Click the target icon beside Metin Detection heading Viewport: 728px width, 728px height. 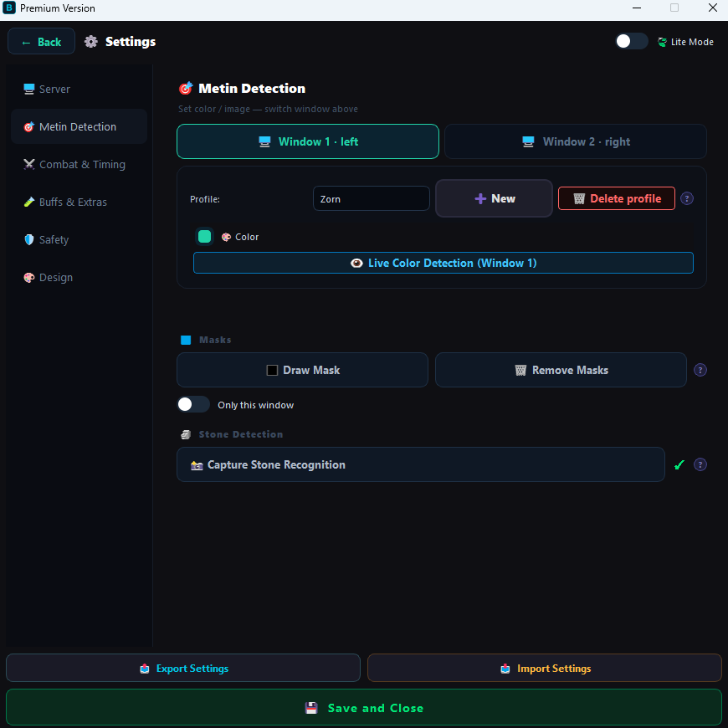(x=186, y=88)
